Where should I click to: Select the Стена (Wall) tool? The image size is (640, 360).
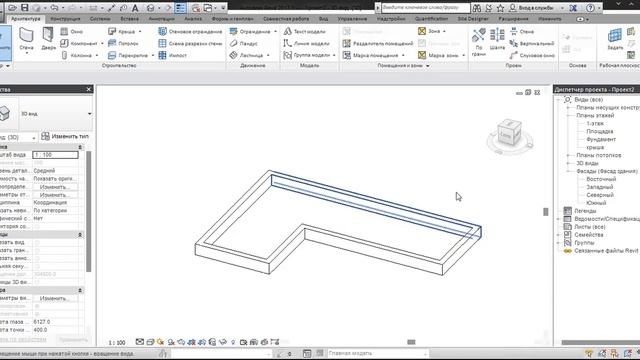coord(27,39)
